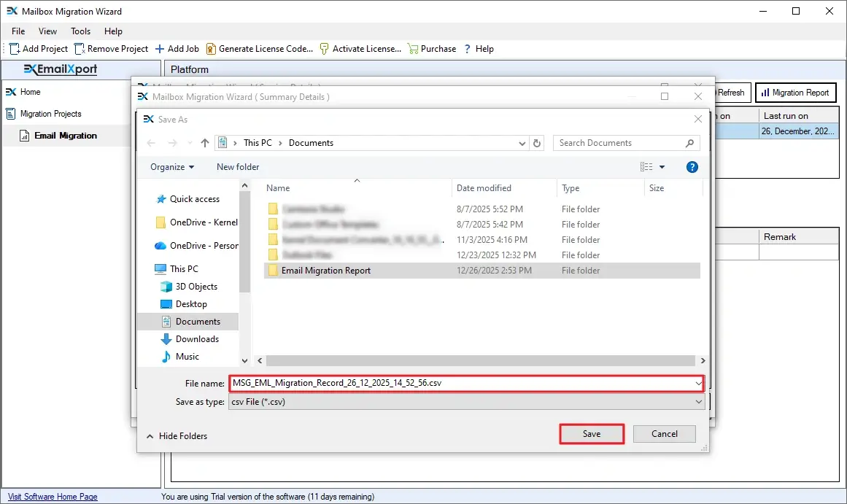Collapse the folder pane with Hide Folders
The image size is (847, 504).
177,436
